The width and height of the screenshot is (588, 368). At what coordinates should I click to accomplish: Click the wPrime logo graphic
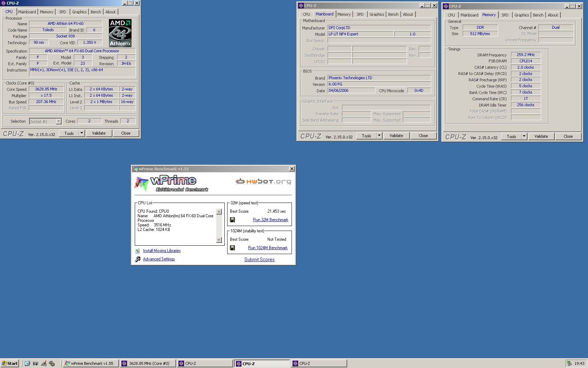point(171,184)
